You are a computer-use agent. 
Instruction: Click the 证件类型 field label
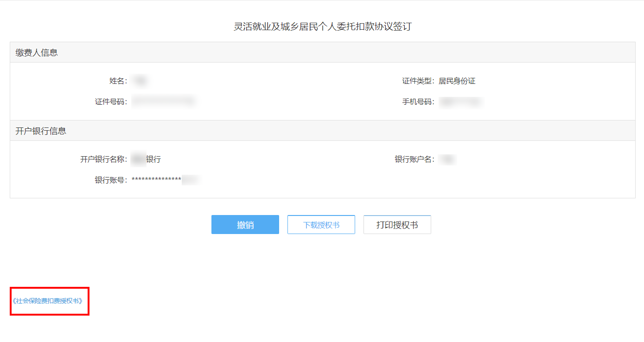click(418, 81)
